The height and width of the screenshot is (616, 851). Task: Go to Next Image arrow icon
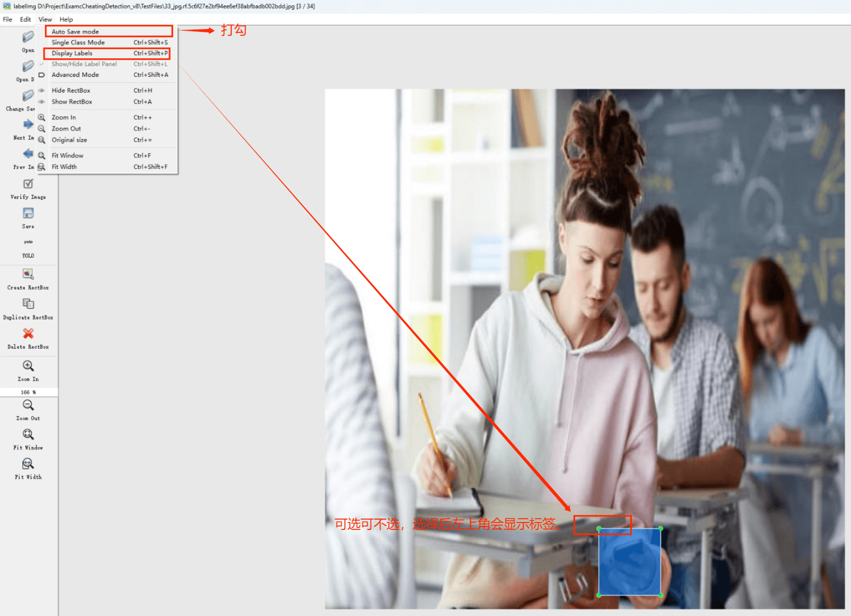(x=28, y=124)
